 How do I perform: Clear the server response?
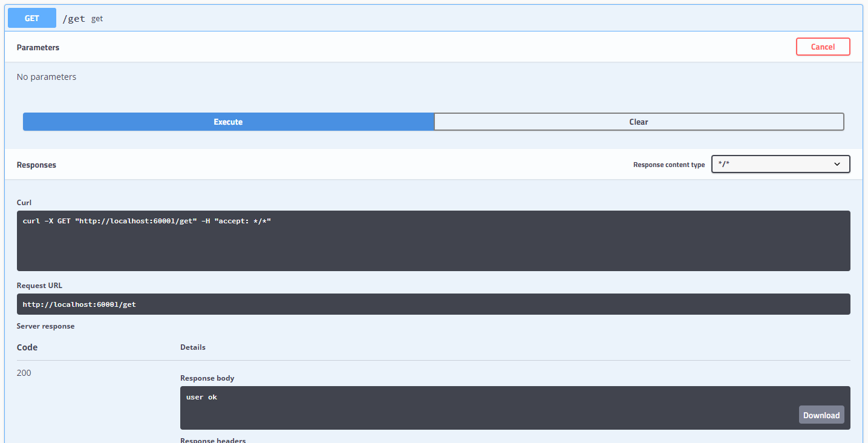639,122
